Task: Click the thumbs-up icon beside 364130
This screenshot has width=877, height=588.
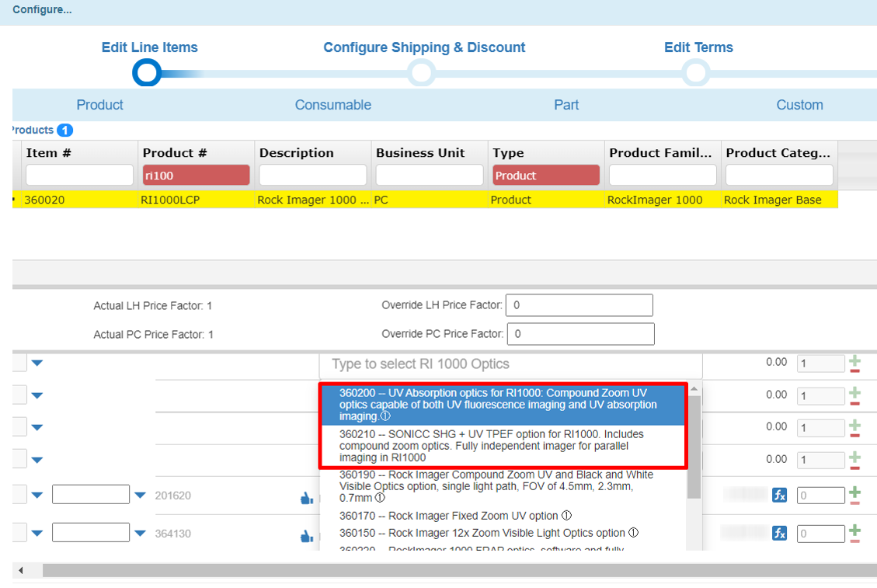Action: tap(307, 536)
